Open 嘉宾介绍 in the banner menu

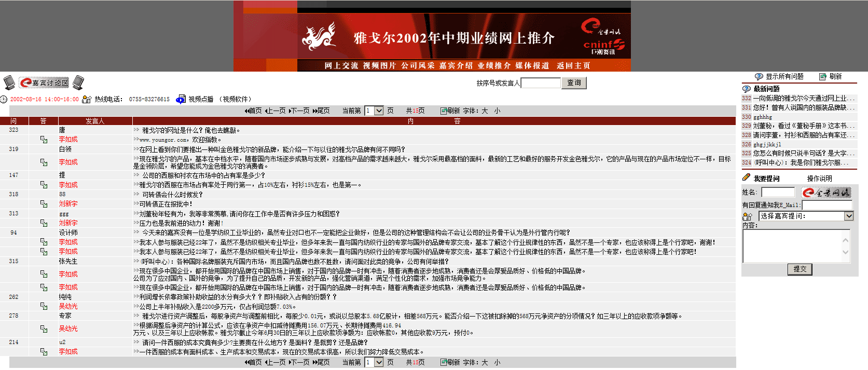point(456,66)
